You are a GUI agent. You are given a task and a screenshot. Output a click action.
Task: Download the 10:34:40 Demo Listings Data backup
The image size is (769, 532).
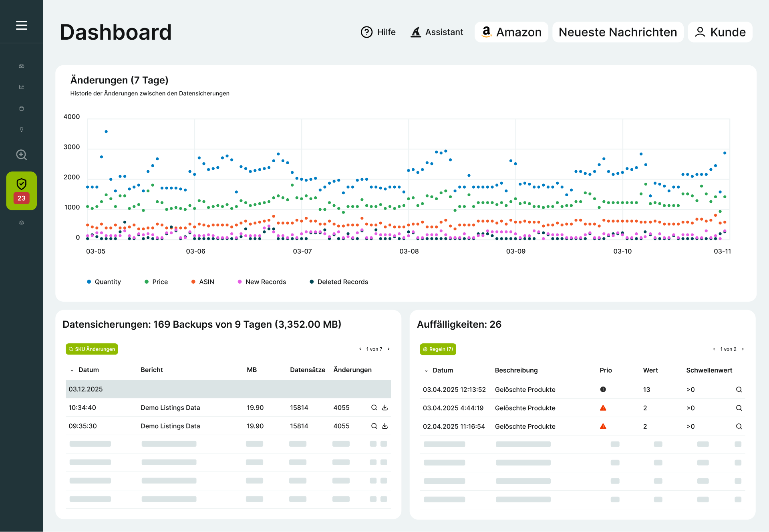click(x=384, y=407)
